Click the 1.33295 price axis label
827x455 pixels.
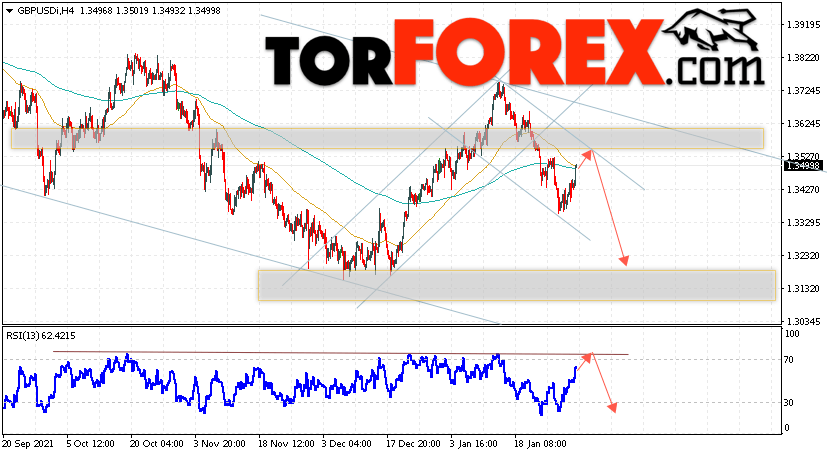[x=803, y=223]
